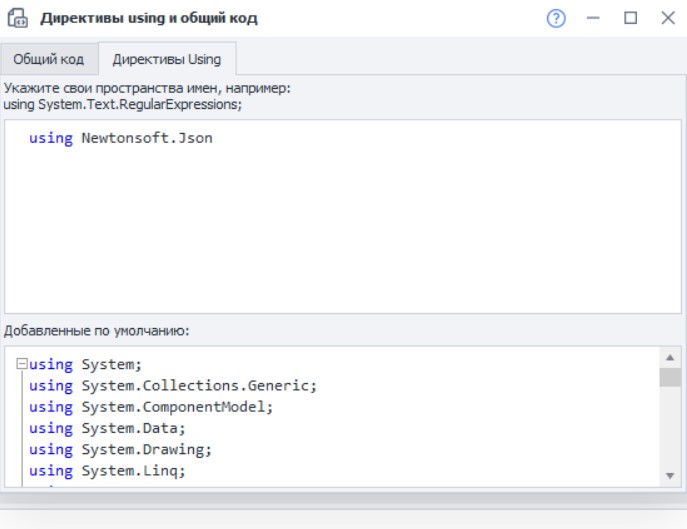This screenshot has width=687, height=529.
Task: Select the Директивы Using tab
Action: (x=167, y=59)
